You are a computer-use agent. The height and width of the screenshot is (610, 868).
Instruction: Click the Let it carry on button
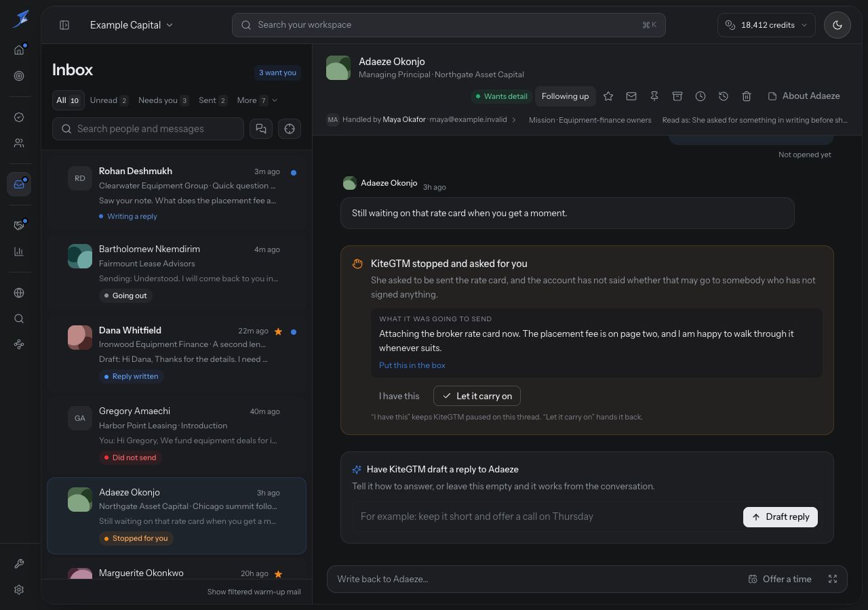point(477,396)
